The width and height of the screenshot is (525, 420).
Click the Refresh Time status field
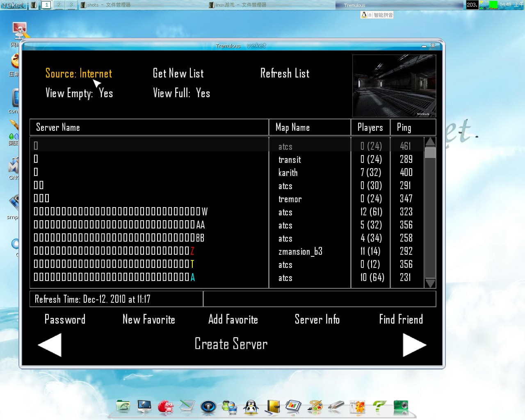coord(116,299)
